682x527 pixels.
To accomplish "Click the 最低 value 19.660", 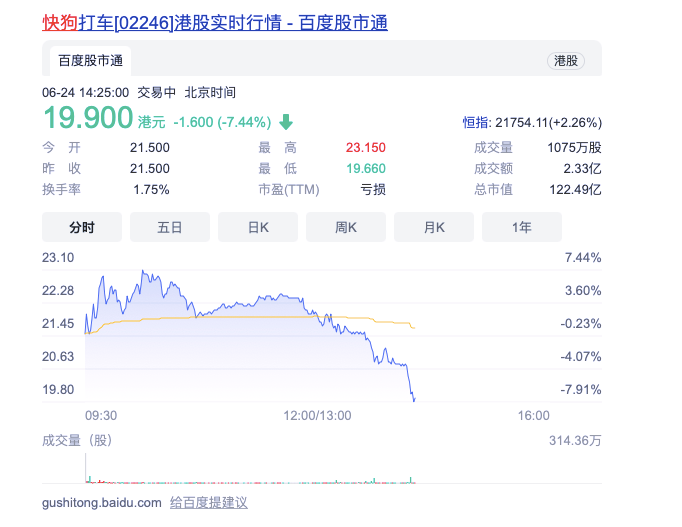I will coord(366,169).
